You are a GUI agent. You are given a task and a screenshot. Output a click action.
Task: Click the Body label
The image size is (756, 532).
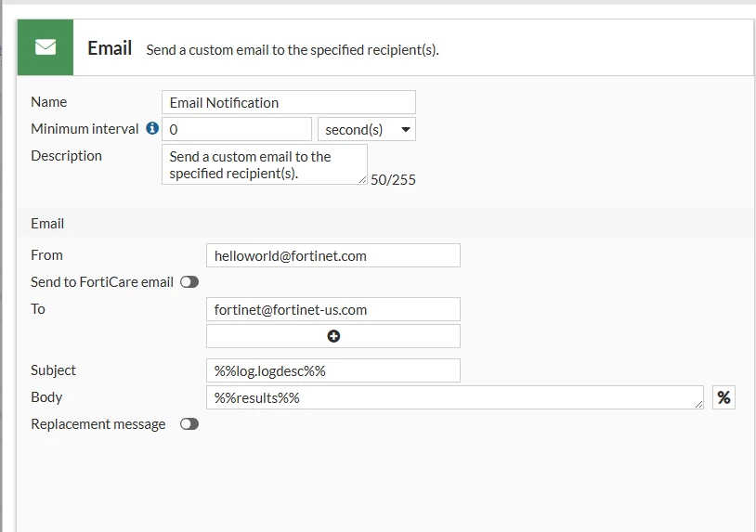(46, 397)
